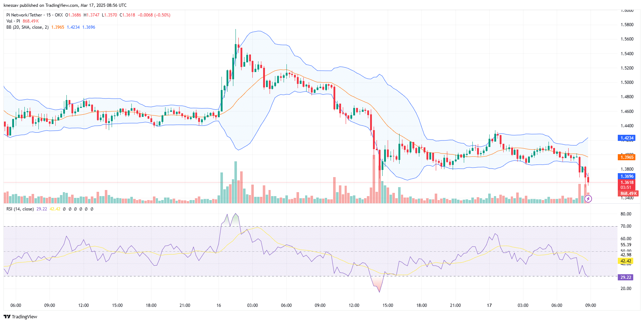This screenshot has height=323, width=644.
Task: Click the purple 29.22 RSI axis tag
Action: (x=626, y=277)
